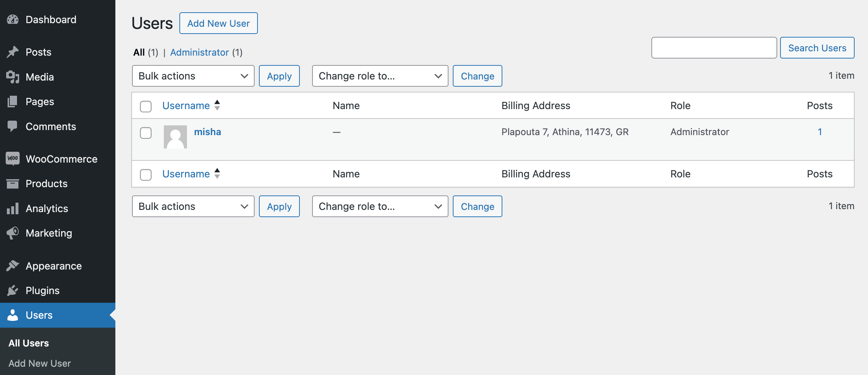Click the Media sidebar icon
Image resolution: width=868 pixels, height=375 pixels.
13,77
